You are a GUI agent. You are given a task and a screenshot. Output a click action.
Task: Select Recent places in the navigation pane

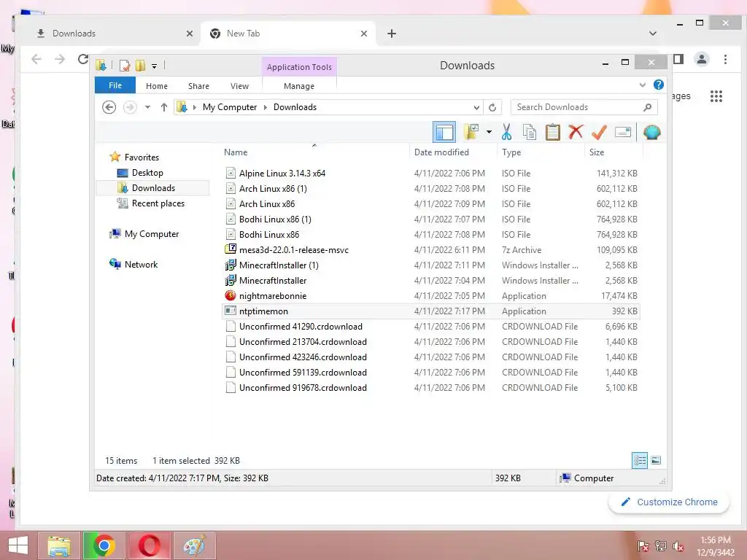(x=158, y=203)
